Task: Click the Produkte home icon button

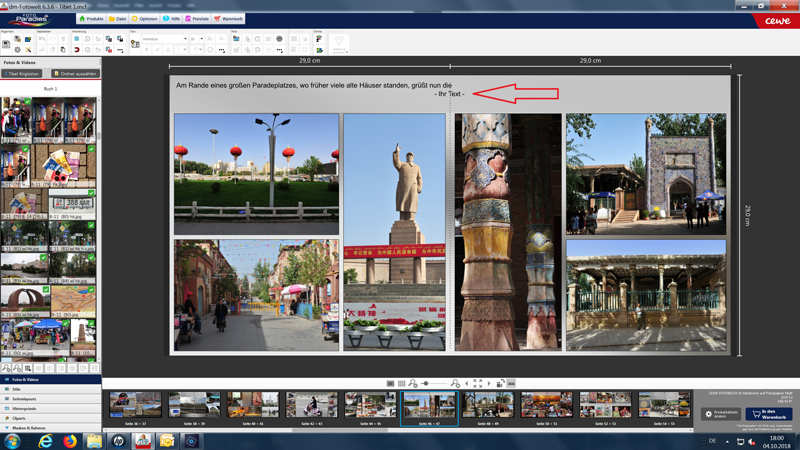Action: [x=91, y=19]
